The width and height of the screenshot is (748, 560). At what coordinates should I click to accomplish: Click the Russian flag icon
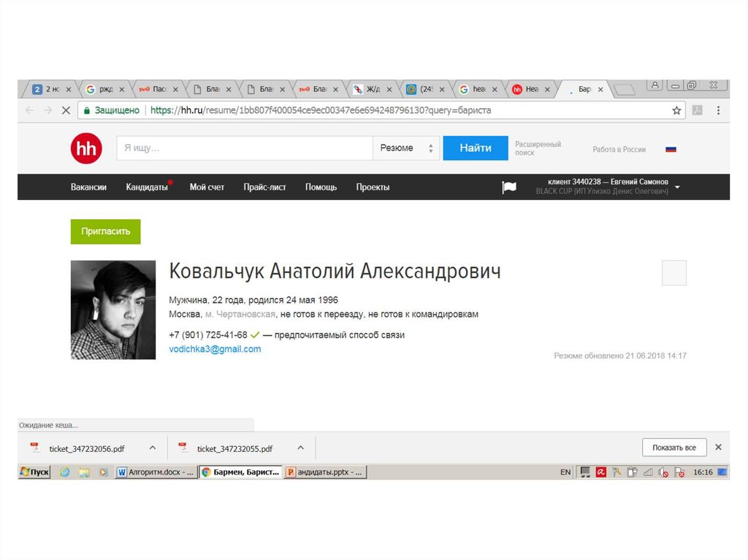coord(671,149)
